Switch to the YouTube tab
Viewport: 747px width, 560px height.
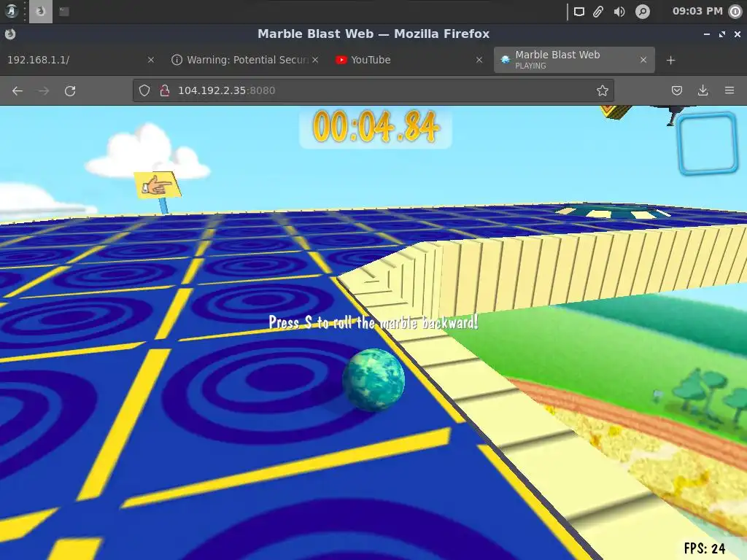click(409, 60)
